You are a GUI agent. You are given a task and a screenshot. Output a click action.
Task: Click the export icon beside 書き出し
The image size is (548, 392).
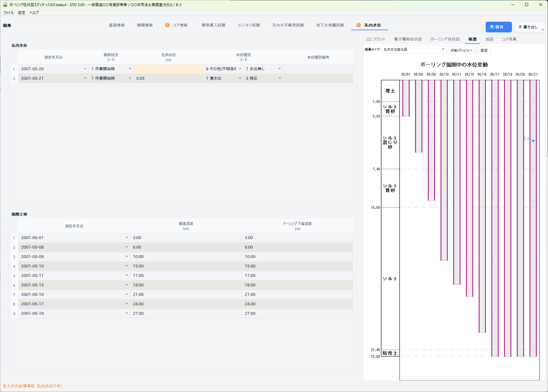(x=520, y=27)
